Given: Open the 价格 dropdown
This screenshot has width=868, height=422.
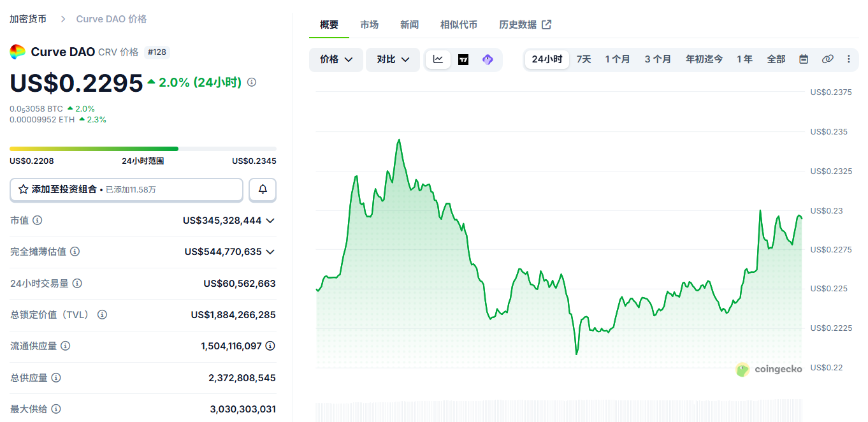Looking at the screenshot, I should tap(336, 59).
